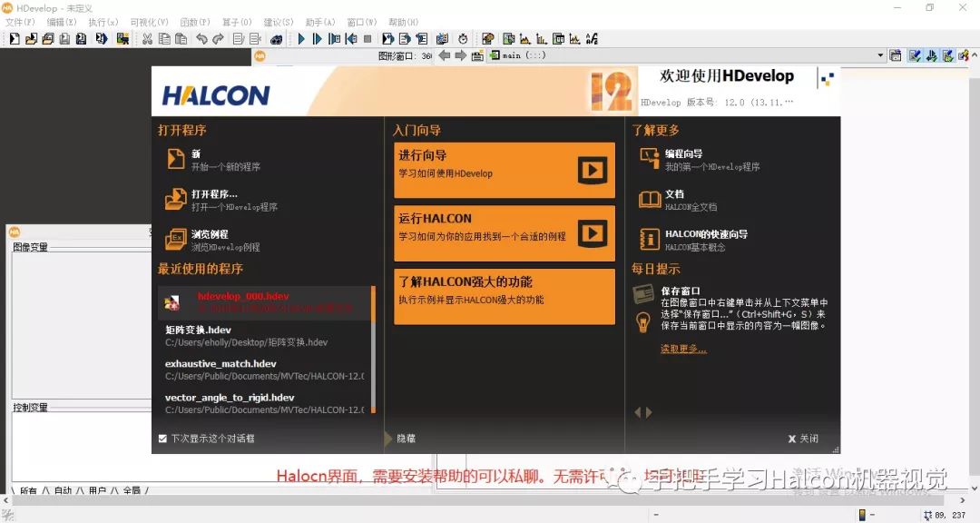Click the browse examples toolbar icon
The height and width of the screenshot is (523, 980).
tap(47, 39)
